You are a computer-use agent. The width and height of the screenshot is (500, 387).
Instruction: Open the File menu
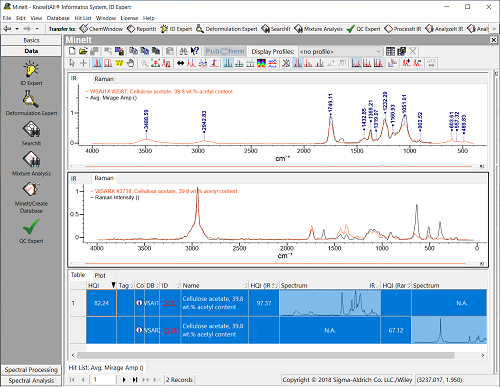pos(7,18)
